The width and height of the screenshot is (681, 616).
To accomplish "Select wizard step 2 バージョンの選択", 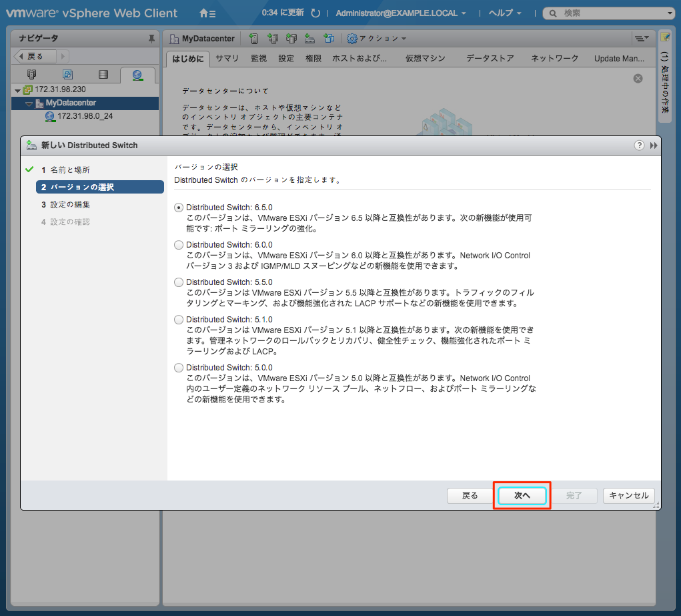I will pyautogui.click(x=100, y=188).
